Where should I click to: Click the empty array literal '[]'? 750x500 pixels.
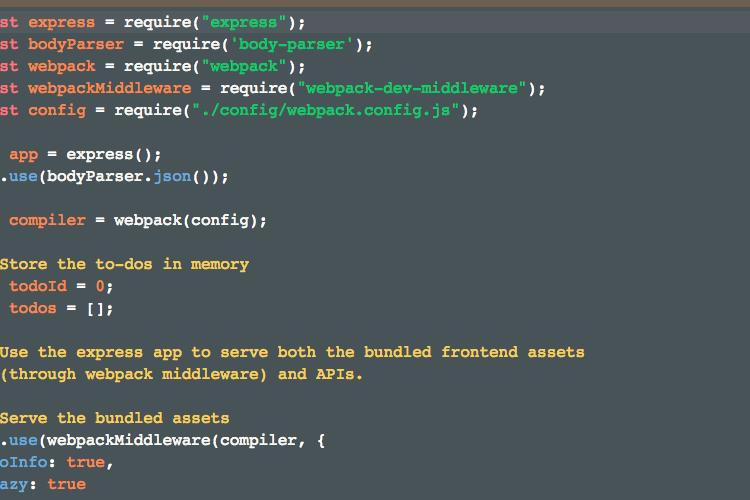(x=95, y=309)
